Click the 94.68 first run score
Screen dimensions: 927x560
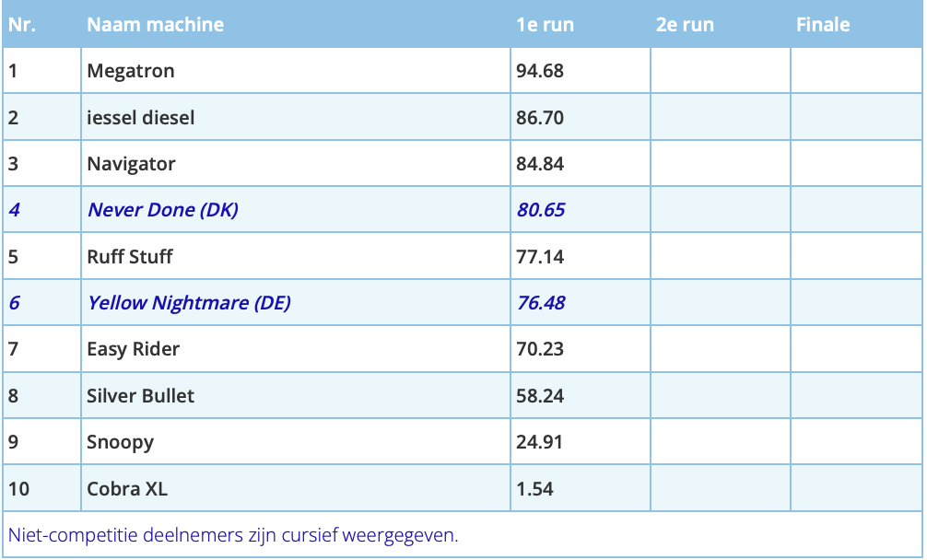click(x=540, y=71)
